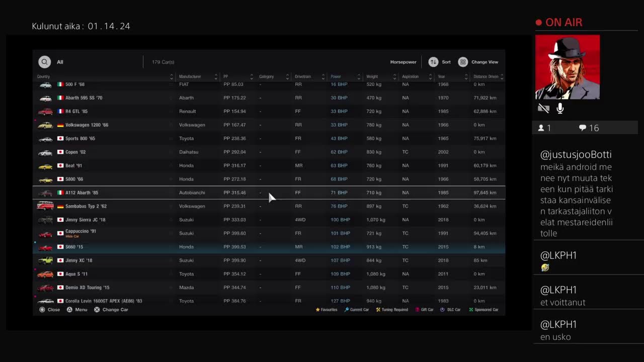Select the Sports 800 '65 row name
644x362 pixels.
pos(80,138)
